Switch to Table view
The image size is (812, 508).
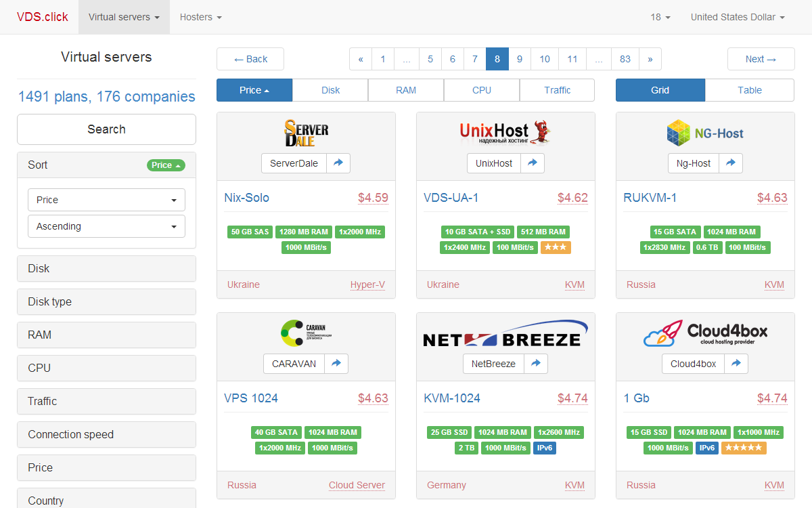750,90
